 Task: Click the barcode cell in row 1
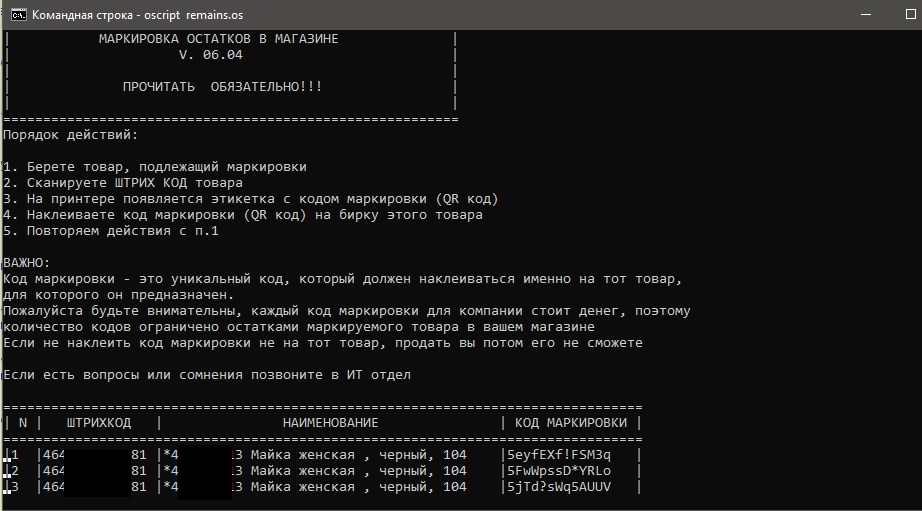pos(95,455)
